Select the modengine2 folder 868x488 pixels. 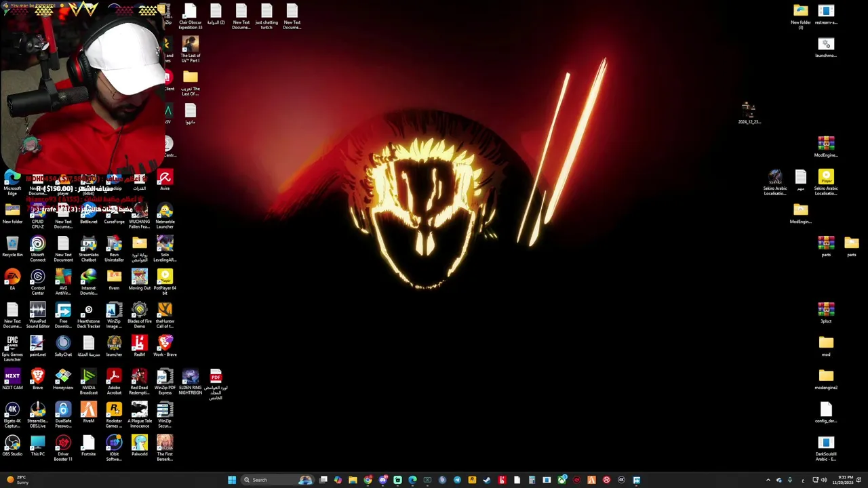pos(826,380)
